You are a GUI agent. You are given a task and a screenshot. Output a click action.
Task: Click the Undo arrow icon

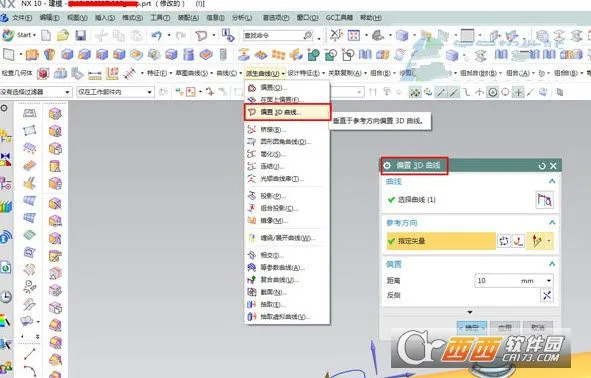point(156,35)
